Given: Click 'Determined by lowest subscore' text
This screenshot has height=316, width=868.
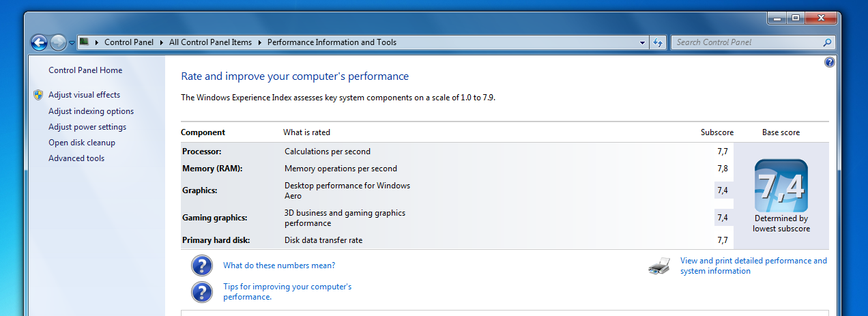Looking at the screenshot, I should coord(781,224).
